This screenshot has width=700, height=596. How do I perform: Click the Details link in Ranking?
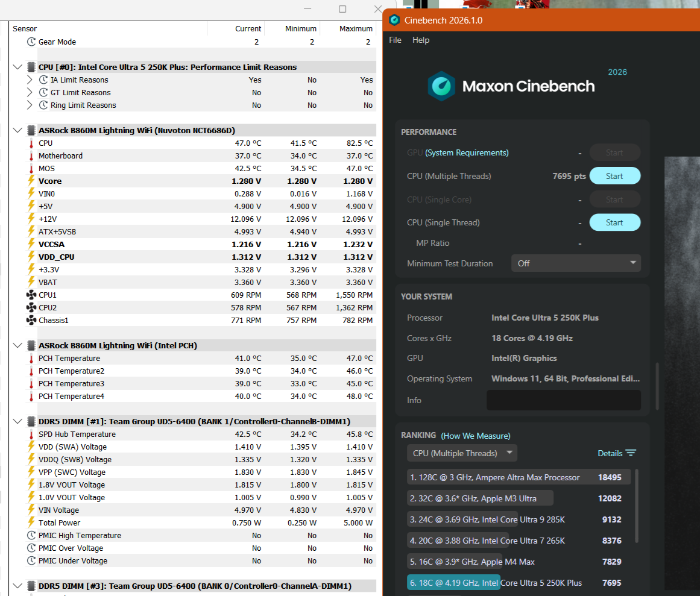pos(610,453)
